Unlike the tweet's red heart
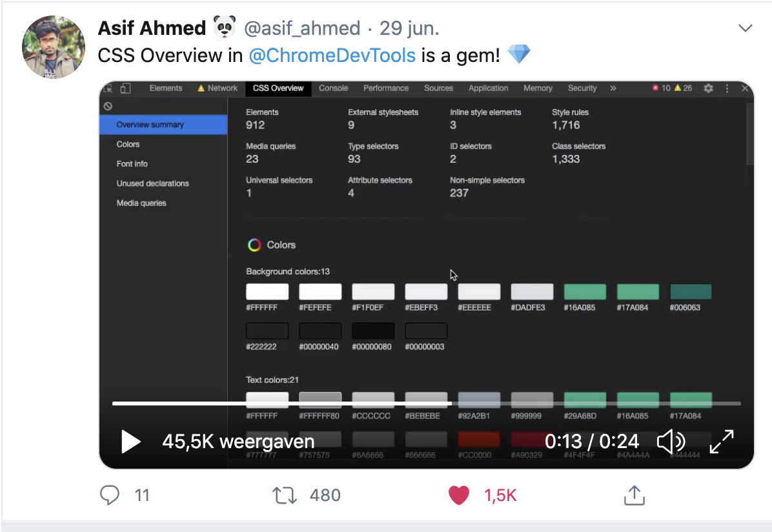The height and width of the screenshot is (532, 772). pos(459,495)
